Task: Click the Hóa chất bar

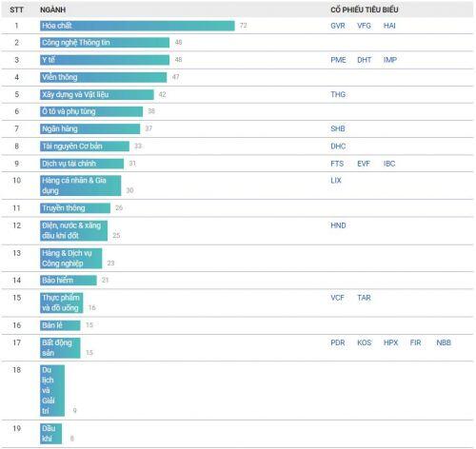Action: 137,26
